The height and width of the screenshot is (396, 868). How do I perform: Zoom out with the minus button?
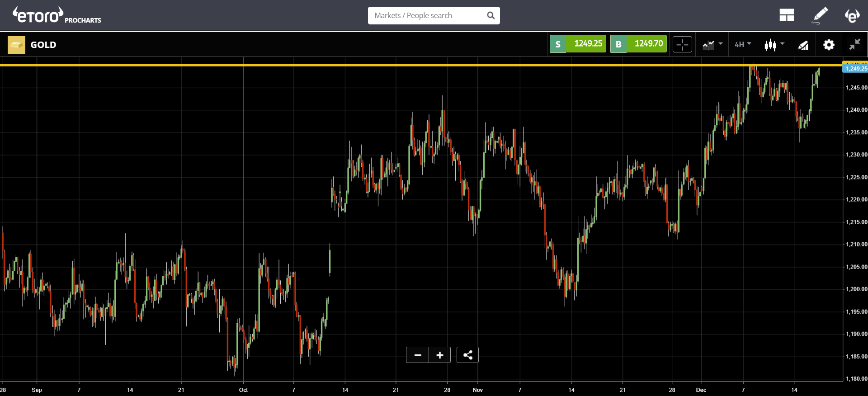[x=418, y=355]
